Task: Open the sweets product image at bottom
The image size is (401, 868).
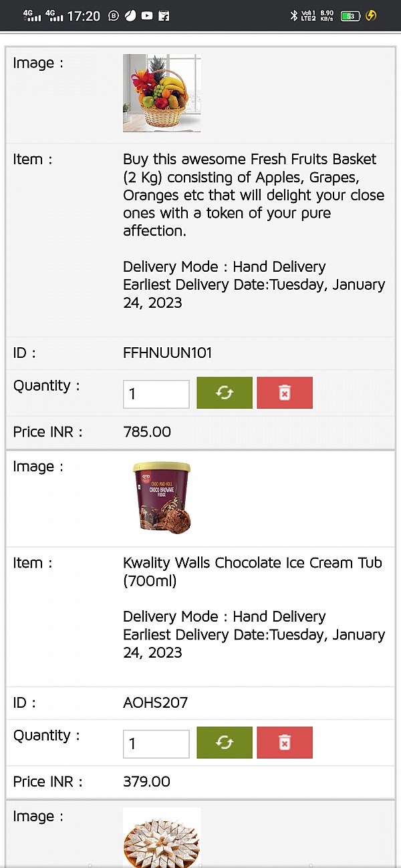Action: [x=162, y=837]
